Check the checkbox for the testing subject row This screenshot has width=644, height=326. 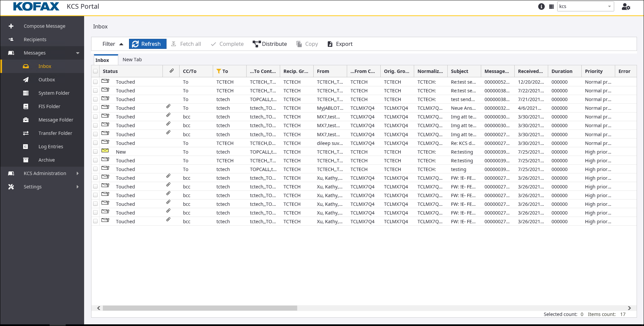point(95,169)
